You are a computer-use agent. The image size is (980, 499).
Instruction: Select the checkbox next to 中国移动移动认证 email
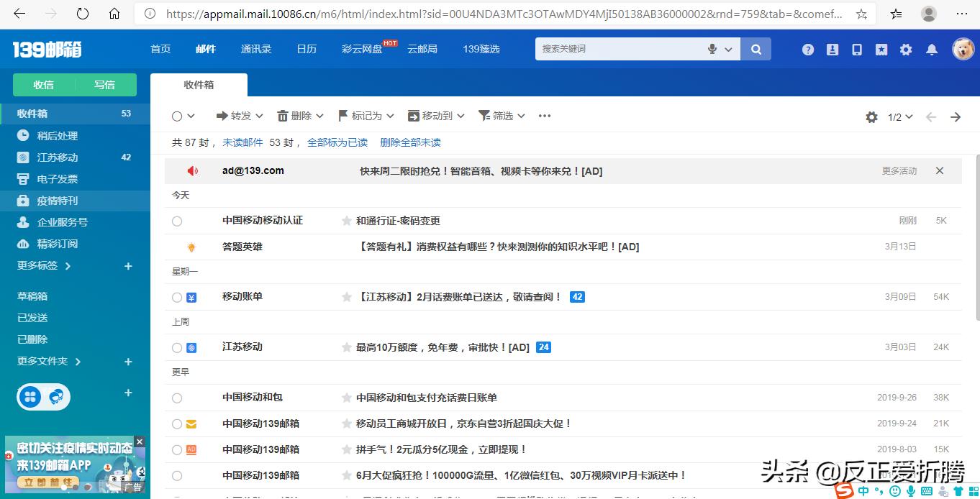176,220
